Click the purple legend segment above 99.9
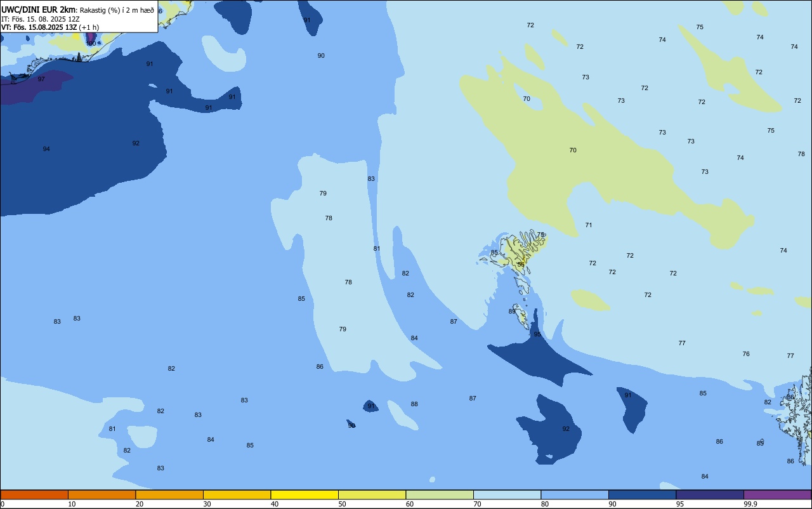812x509 pixels. [x=777, y=494]
